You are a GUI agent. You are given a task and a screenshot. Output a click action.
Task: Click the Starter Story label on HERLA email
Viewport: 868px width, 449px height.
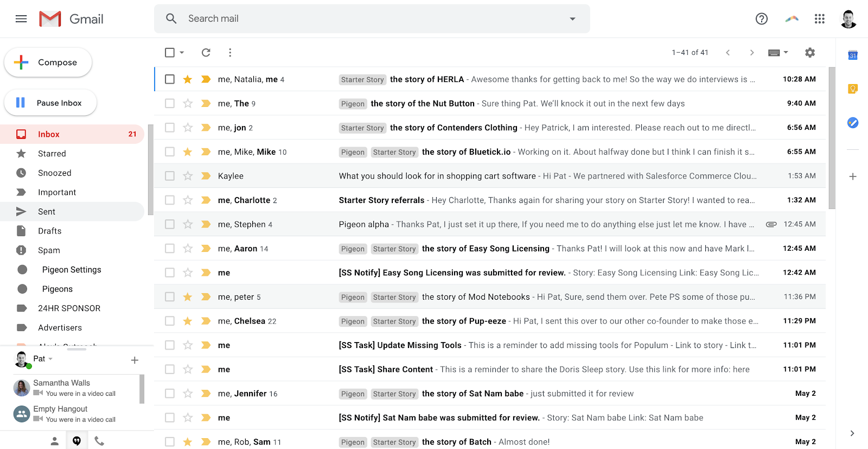[x=362, y=80]
